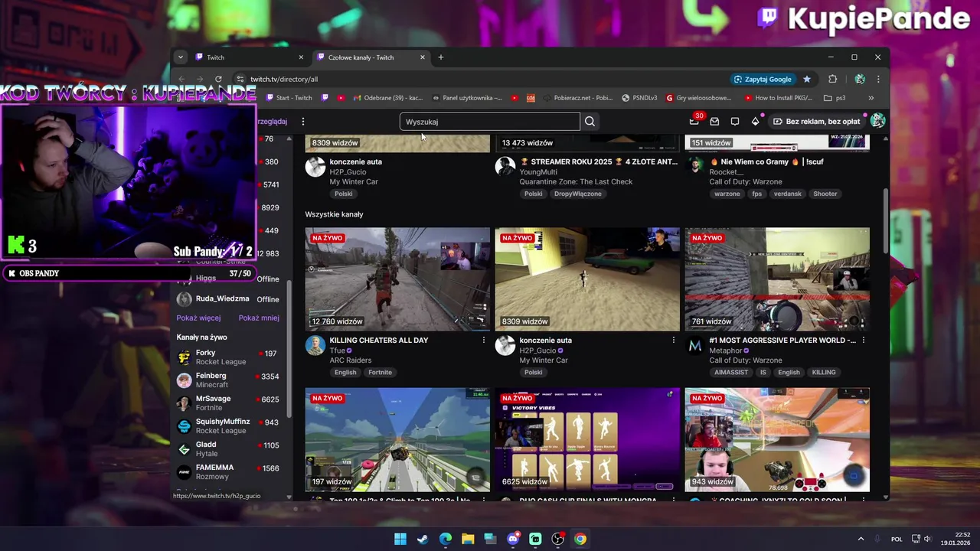The width and height of the screenshot is (980, 551).
Task: Open the Przeglądaj navigation link
Action: [x=272, y=122]
